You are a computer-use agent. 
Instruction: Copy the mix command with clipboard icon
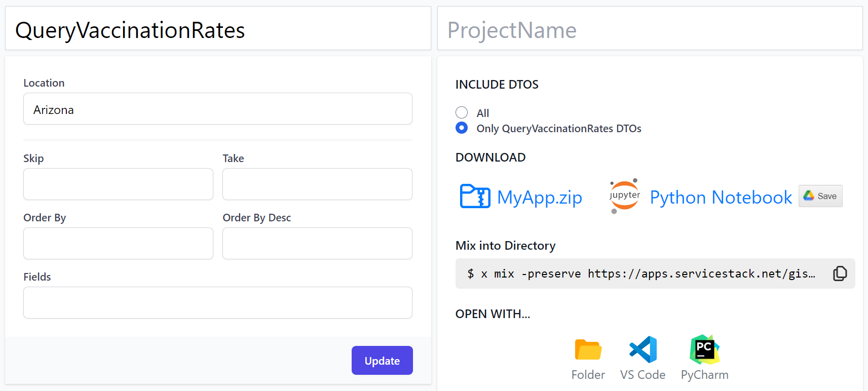(840, 273)
